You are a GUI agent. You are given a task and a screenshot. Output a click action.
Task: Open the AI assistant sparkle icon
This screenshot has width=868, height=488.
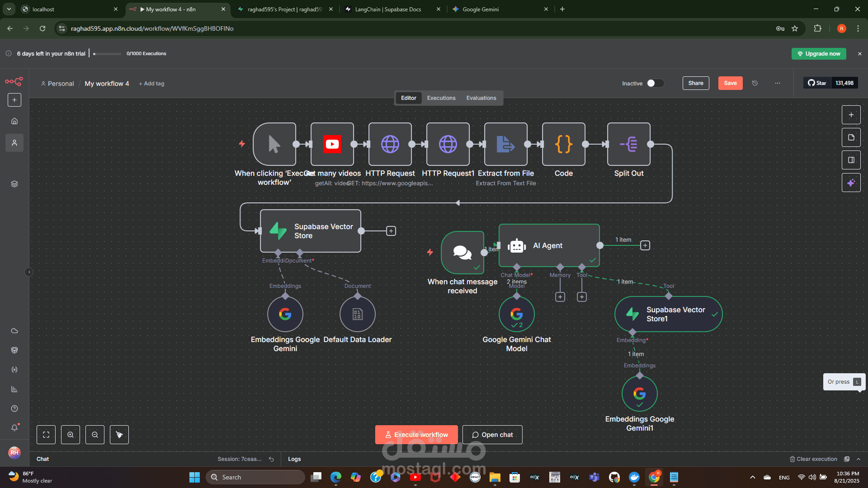[851, 183]
